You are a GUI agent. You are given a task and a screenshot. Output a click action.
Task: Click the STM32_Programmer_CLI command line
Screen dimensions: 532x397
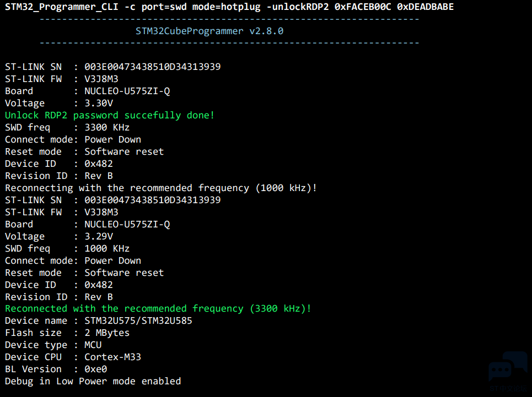pos(229,7)
